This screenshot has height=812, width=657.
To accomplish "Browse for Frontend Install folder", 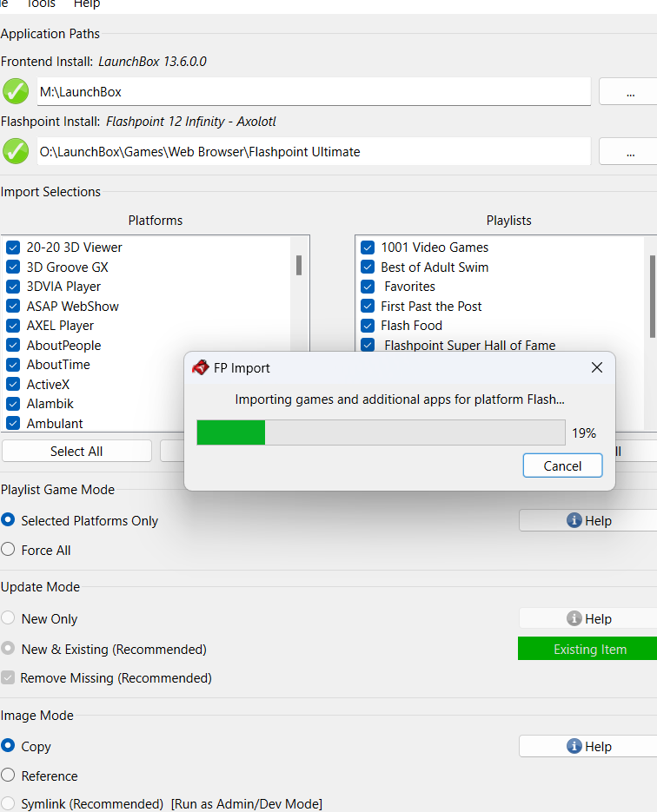I will tap(628, 92).
